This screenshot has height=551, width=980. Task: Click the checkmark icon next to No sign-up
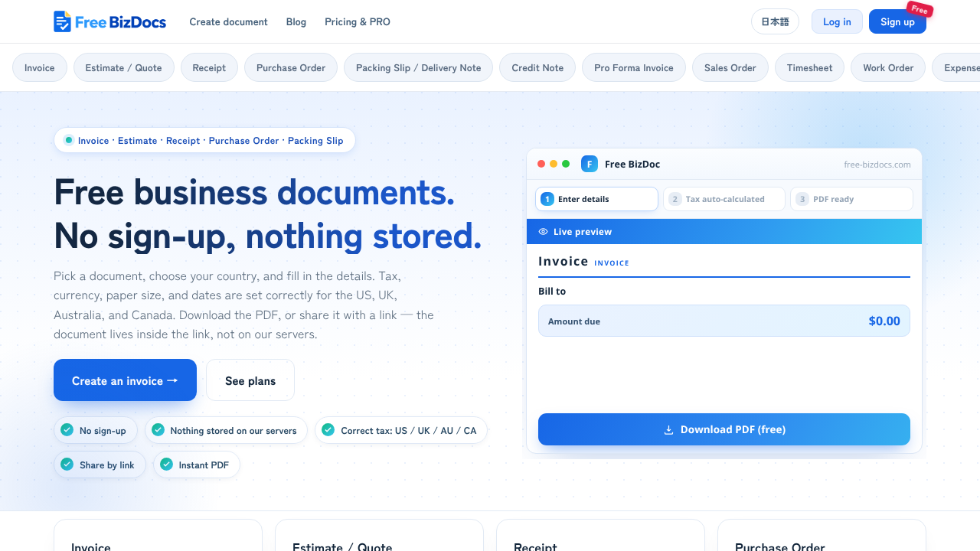(67, 430)
